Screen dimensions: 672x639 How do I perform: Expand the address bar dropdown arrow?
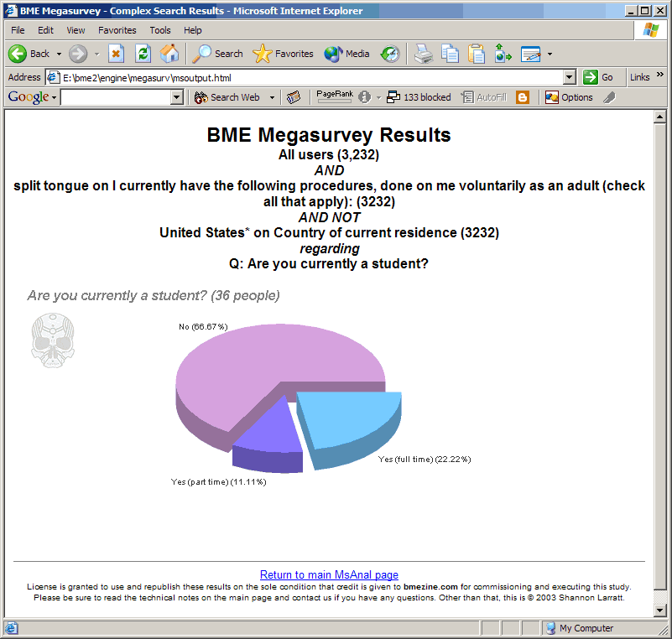tap(570, 77)
